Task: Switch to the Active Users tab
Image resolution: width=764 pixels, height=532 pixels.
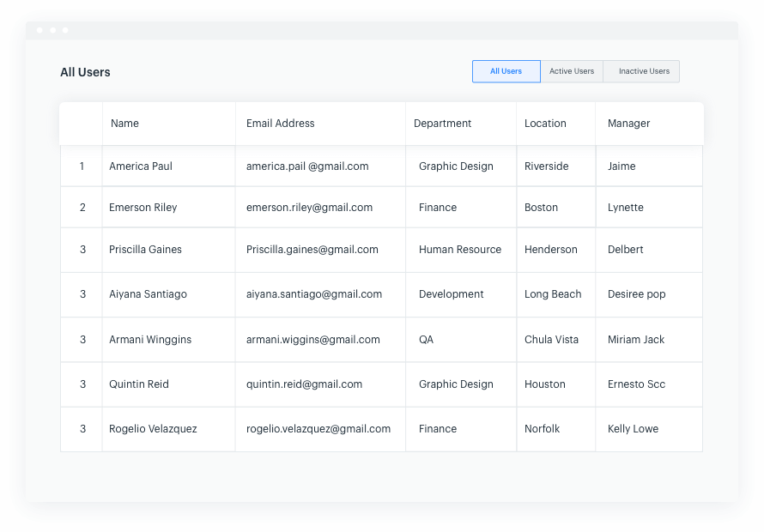Action: click(572, 71)
